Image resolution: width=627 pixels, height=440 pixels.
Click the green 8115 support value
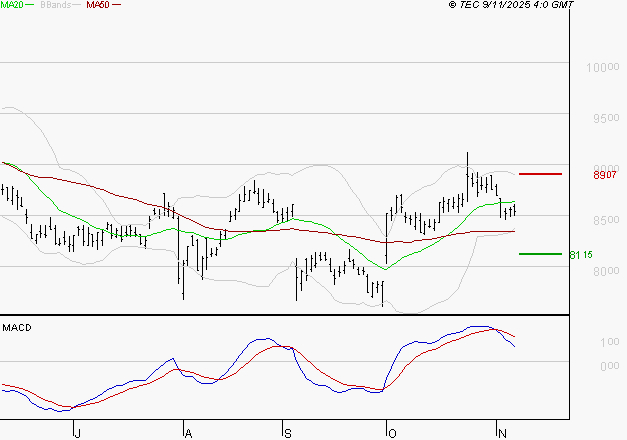coord(581,255)
